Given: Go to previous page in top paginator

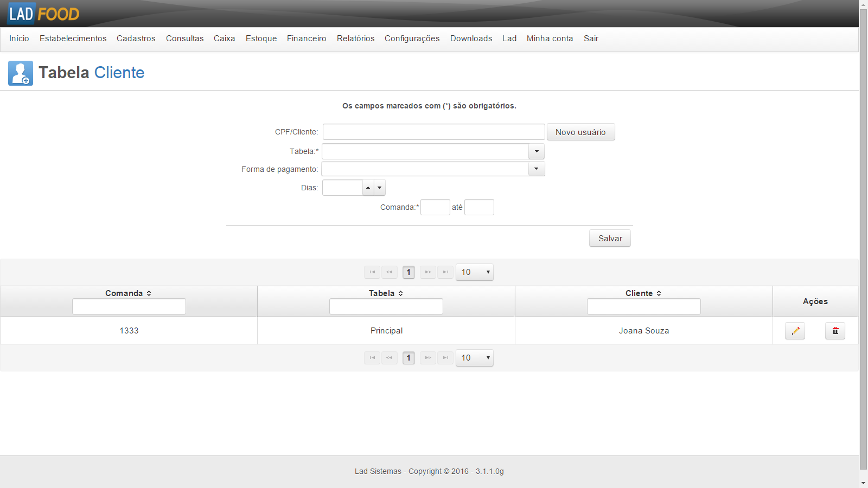Looking at the screenshot, I should click(390, 272).
